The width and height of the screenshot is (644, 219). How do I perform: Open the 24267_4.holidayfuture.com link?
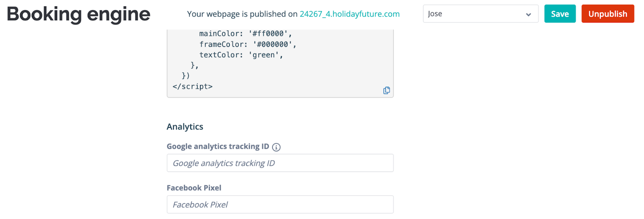point(350,14)
